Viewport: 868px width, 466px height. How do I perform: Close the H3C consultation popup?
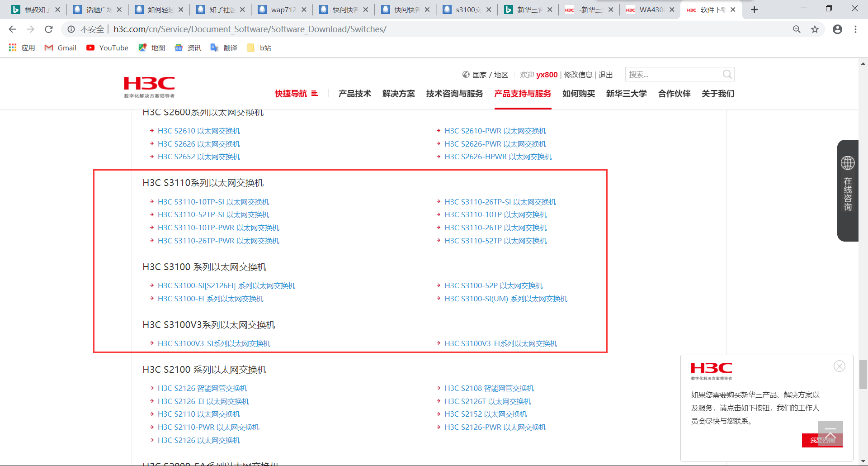840,366
